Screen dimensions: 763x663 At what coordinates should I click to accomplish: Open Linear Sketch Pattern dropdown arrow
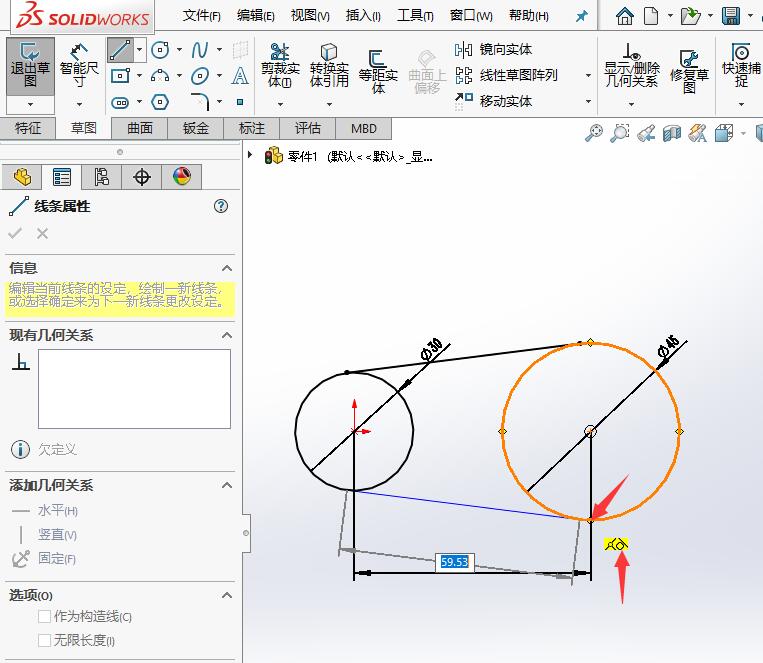click(x=588, y=75)
